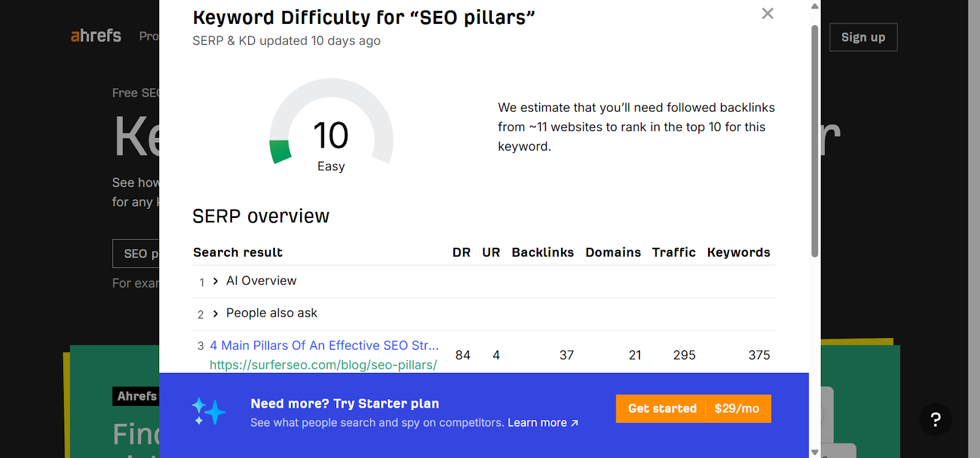Open the help question mark icon
The height and width of the screenshot is (458, 980).
935,419
